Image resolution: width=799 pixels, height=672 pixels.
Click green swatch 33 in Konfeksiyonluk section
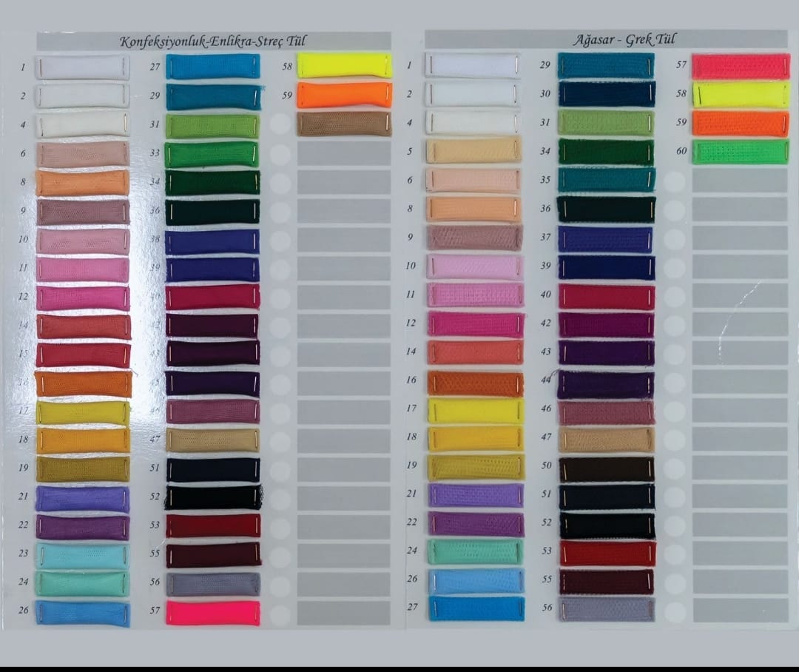213,154
